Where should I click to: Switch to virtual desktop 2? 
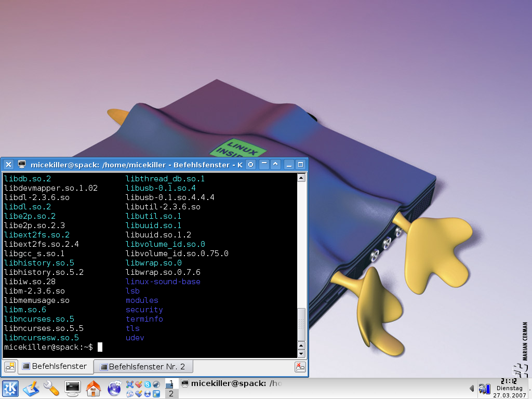[x=171, y=394]
